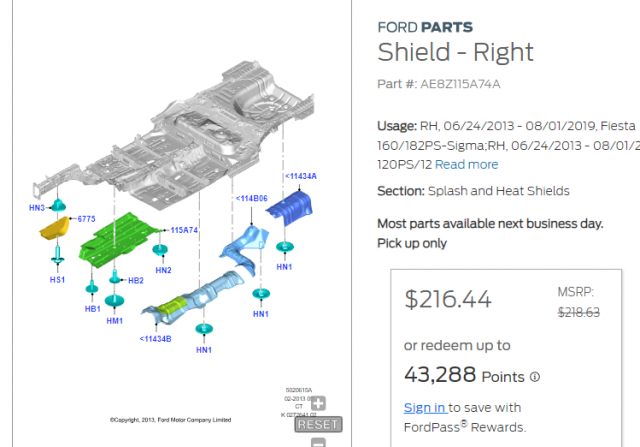The width and height of the screenshot is (640, 447).
Task: Click the HN3 fastener label
Action: click(x=37, y=208)
